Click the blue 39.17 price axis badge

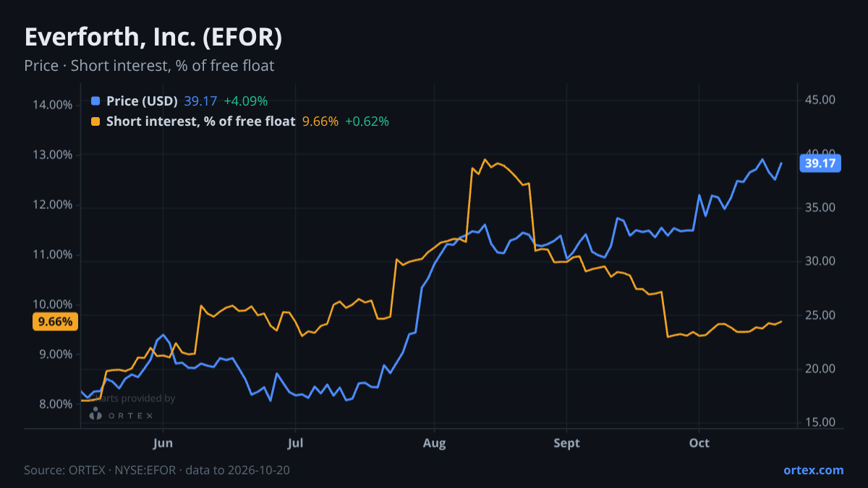point(820,163)
